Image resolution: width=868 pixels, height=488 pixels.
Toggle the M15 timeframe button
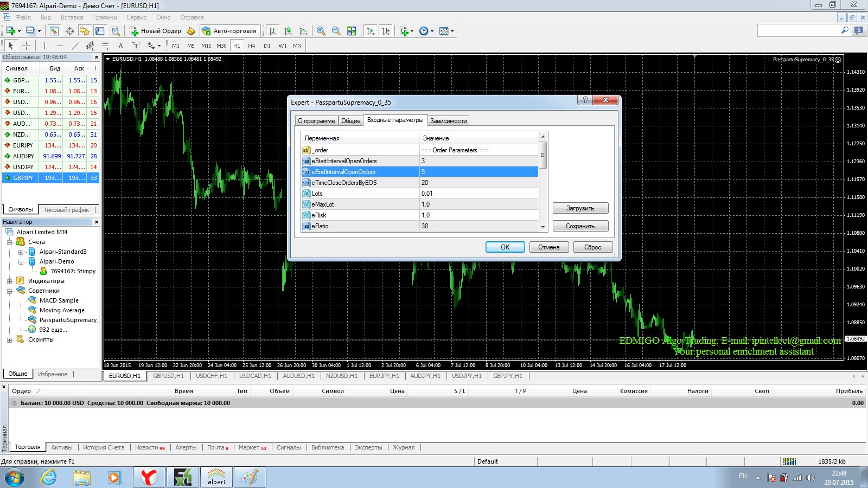pyautogui.click(x=206, y=46)
